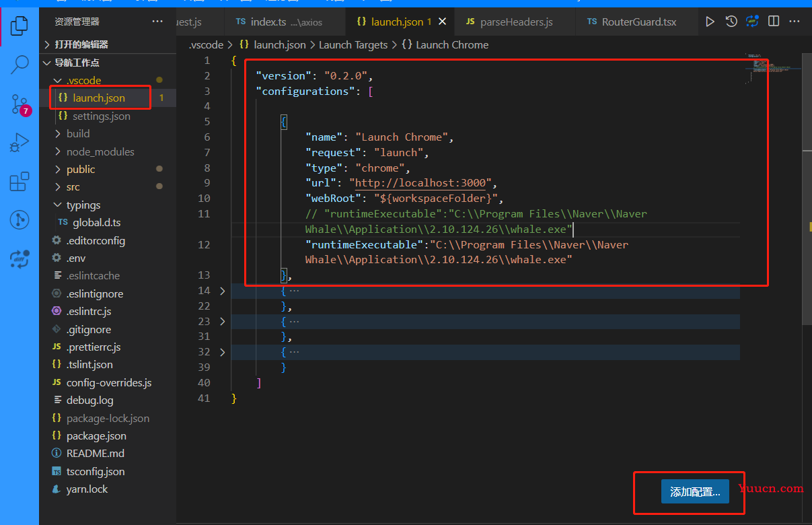
Task: Click the minimap code overview
Action: tap(772, 68)
